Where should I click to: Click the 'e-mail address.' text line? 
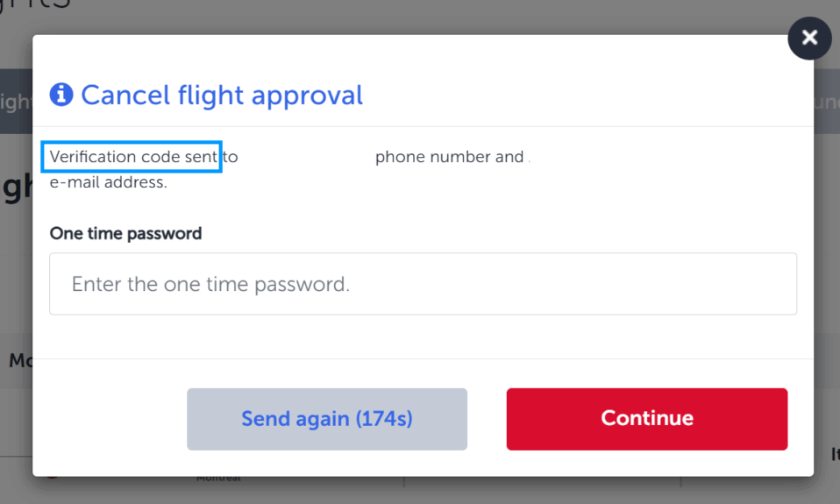[108, 182]
